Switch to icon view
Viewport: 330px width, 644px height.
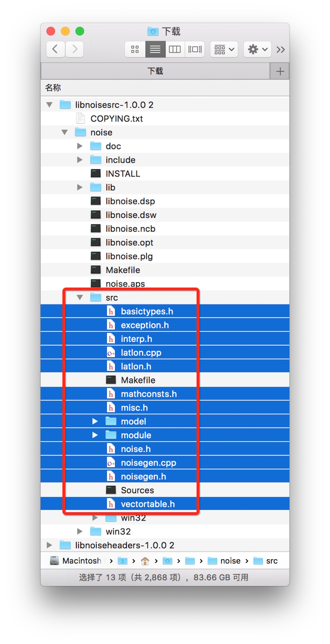135,49
